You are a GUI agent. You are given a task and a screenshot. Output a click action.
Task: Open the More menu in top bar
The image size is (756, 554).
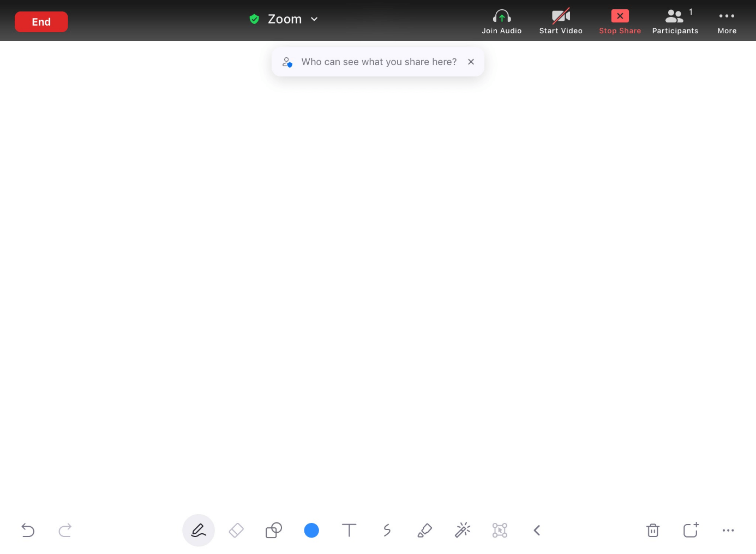point(727,21)
